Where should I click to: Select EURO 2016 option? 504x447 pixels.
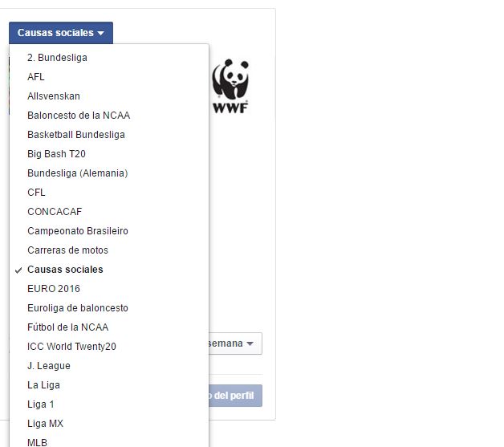tap(109, 289)
